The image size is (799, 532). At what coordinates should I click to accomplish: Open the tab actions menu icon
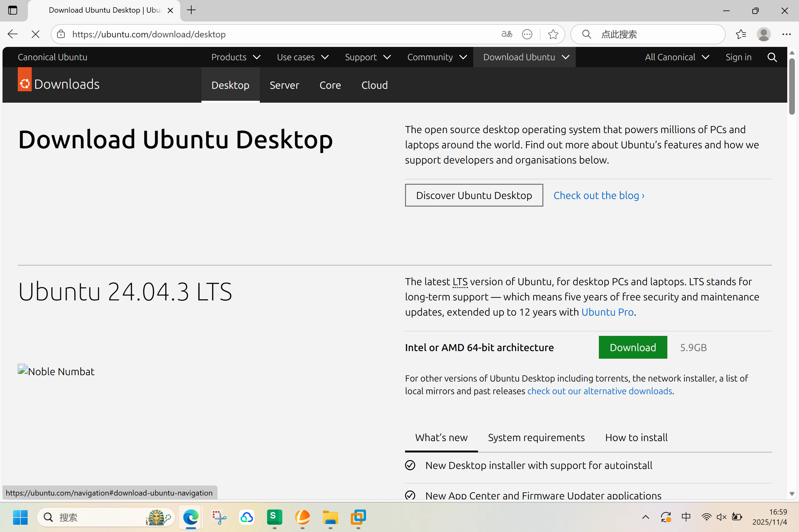coord(13,10)
